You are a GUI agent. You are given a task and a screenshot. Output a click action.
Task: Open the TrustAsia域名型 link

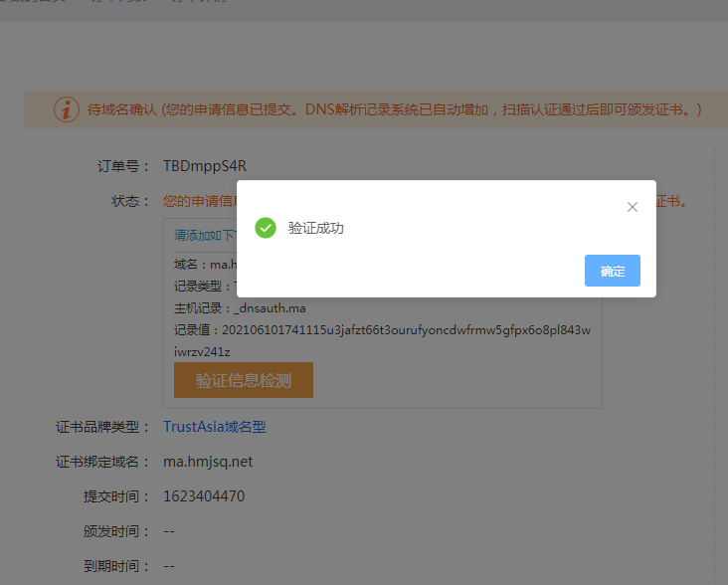215,427
